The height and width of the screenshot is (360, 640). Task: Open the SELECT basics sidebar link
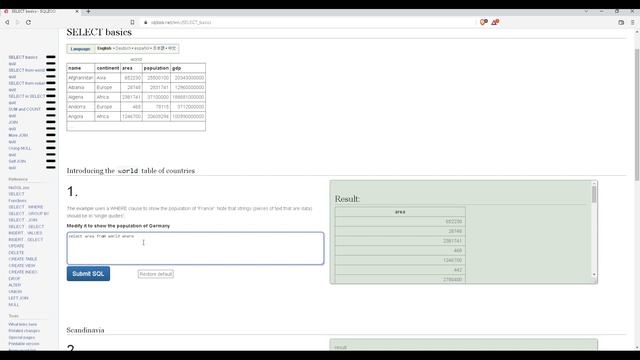tap(23, 57)
